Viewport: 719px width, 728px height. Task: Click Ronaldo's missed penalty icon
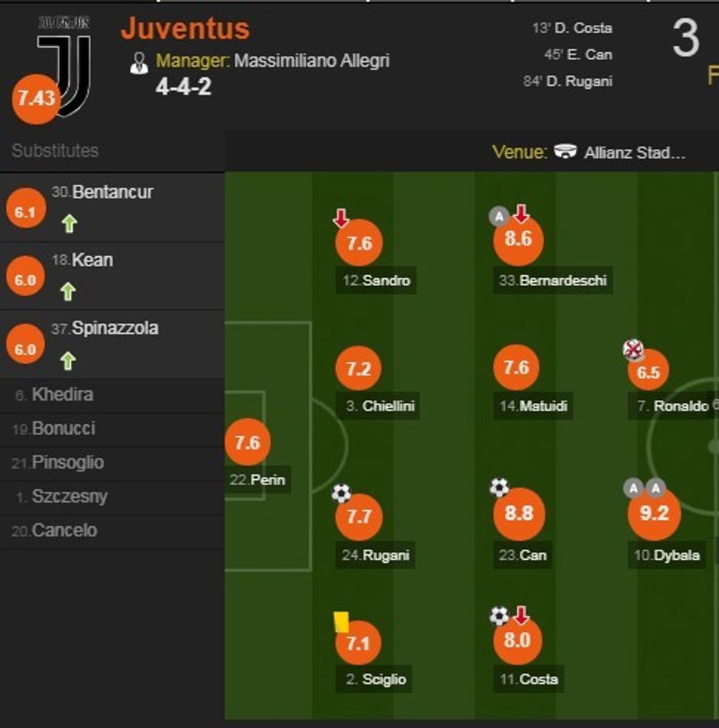(x=632, y=350)
